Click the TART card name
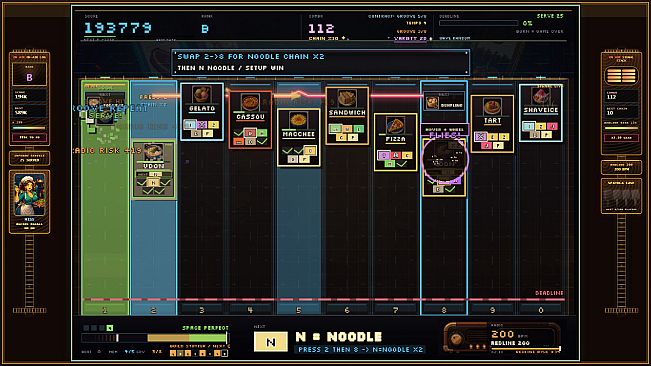The height and width of the screenshot is (366, 651). pos(492,120)
